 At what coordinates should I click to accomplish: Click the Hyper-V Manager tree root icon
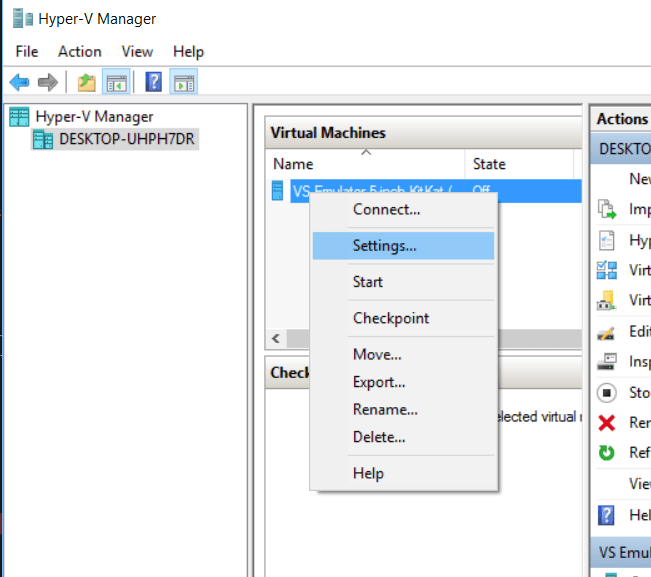(19, 117)
